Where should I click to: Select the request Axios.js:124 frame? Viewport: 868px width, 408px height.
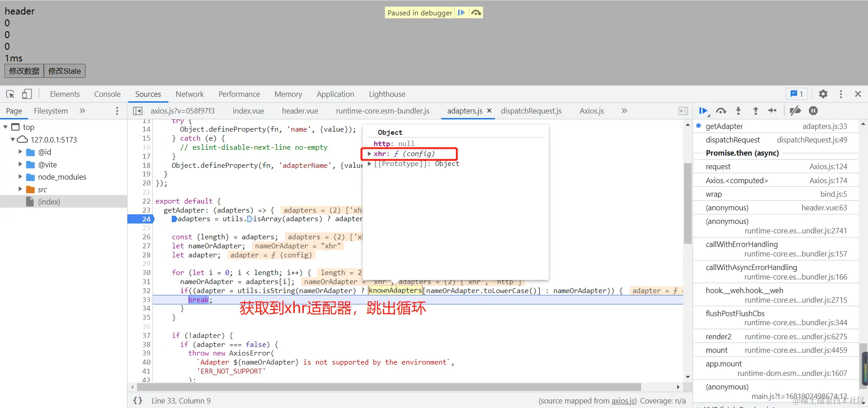(x=776, y=166)
